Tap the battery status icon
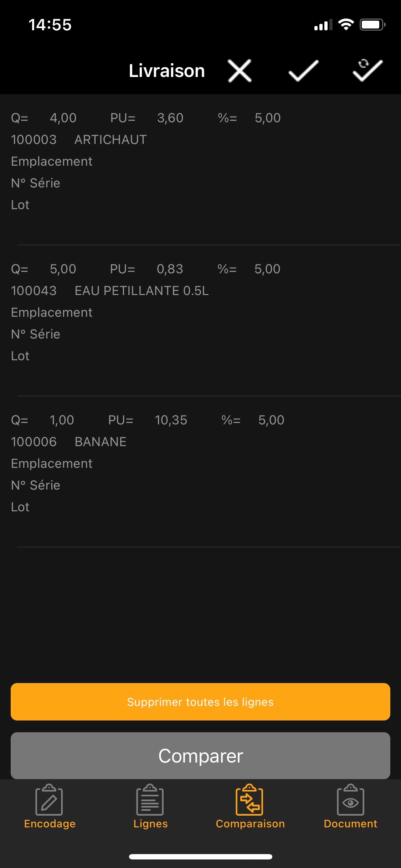401x868 pixels. 372,25
